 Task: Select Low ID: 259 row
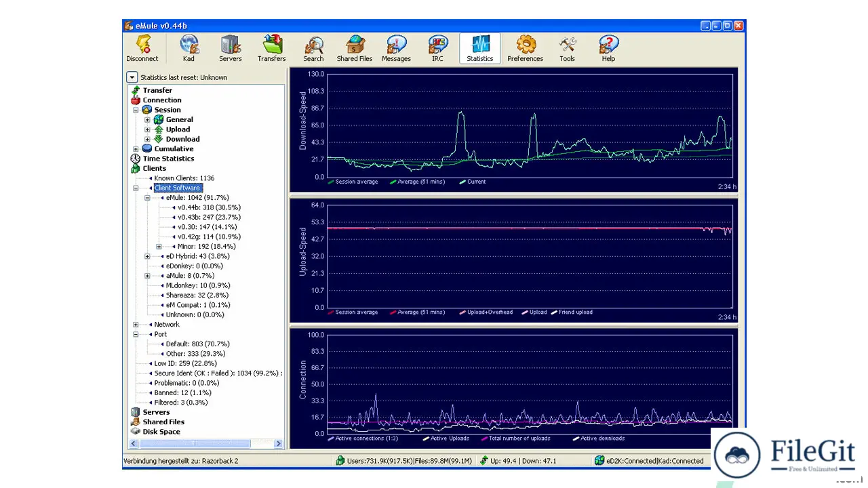(186, 363)
